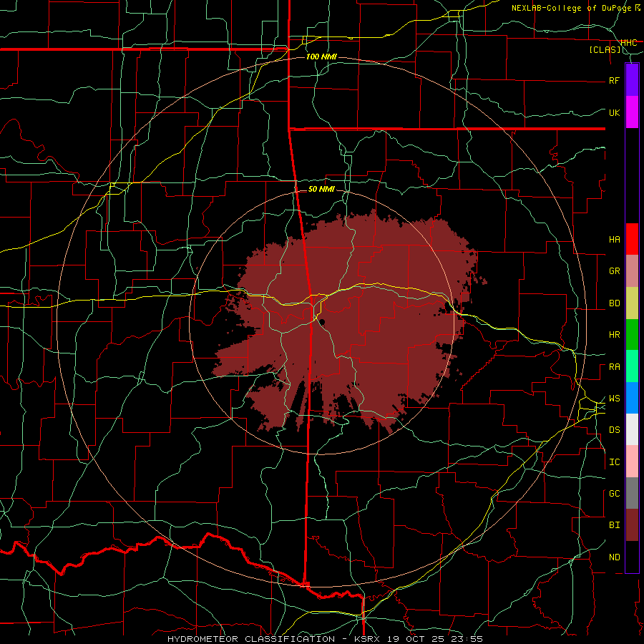Click the UK legend label
Viewport: 644px width, 644px height.
(614, 112)
